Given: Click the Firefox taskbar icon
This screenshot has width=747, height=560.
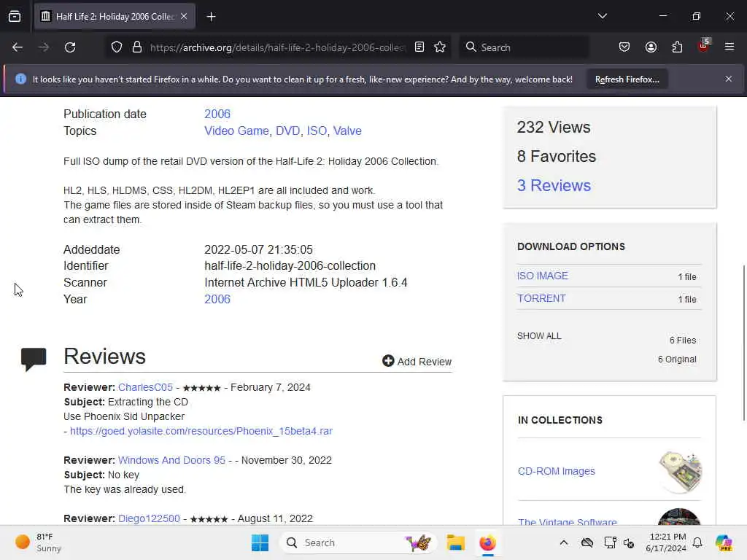Looking at the screenshot, I should pyautogui.click(x=487, y=542).
